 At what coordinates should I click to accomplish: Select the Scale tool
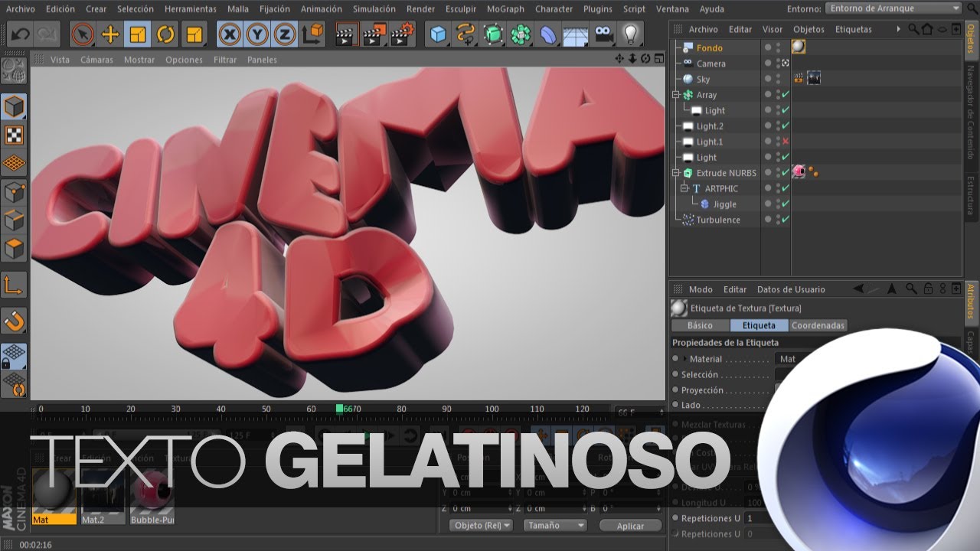(x=138, y=34)
